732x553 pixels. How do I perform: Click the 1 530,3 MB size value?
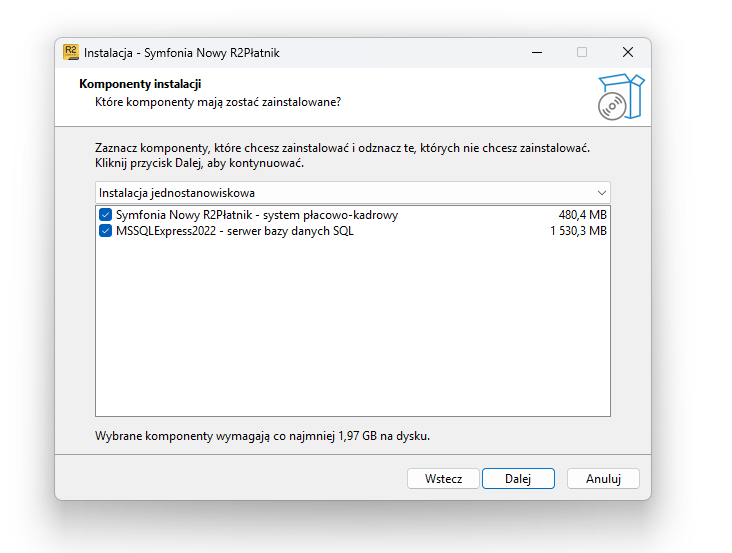[578, 231]
